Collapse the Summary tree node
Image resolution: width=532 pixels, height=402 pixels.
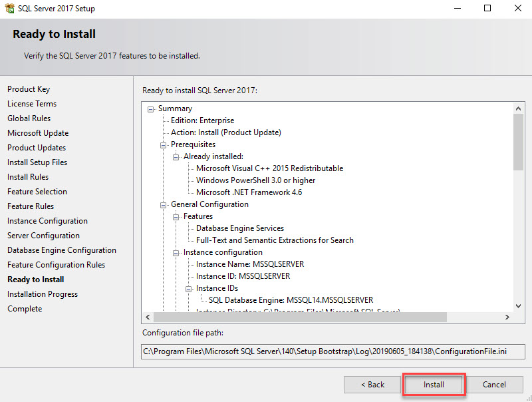click(x=151, y=109)
